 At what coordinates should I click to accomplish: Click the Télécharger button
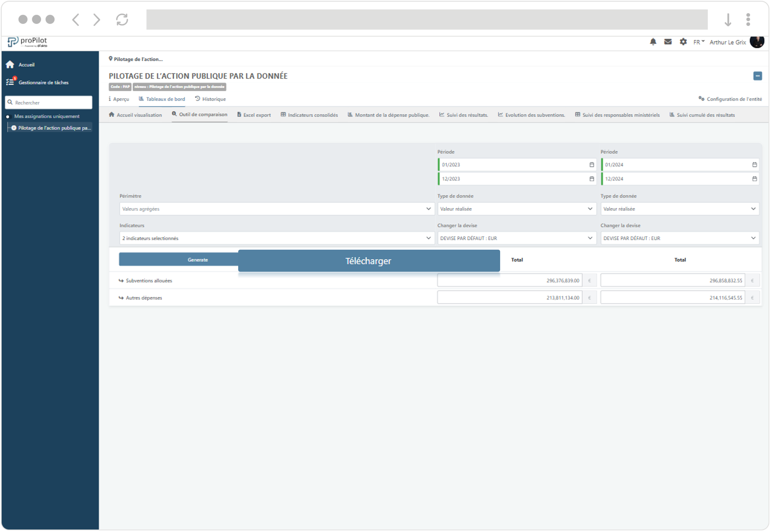click(369, 261)
